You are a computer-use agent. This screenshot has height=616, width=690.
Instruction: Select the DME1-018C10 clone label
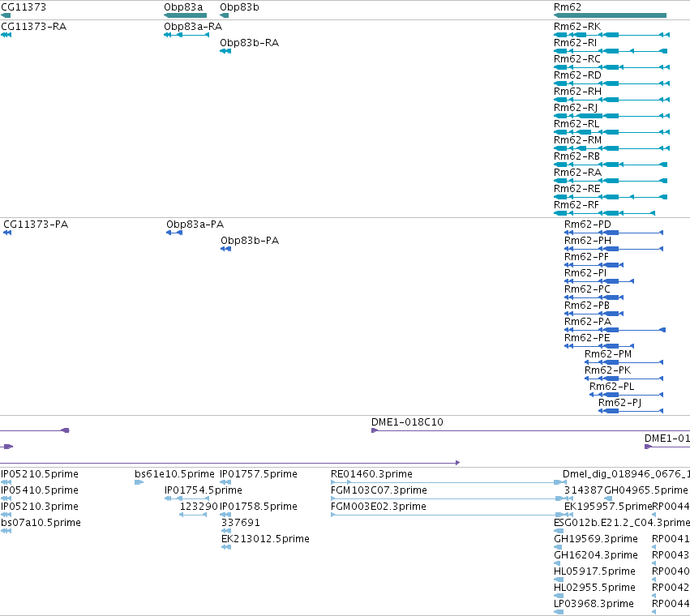[x=407, y=422]
